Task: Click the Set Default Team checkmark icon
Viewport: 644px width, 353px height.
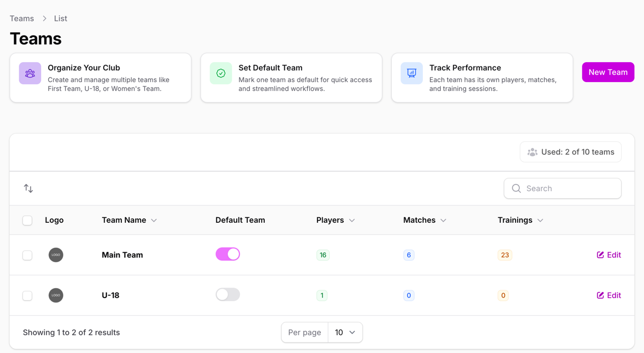Action: coord(221,73)
